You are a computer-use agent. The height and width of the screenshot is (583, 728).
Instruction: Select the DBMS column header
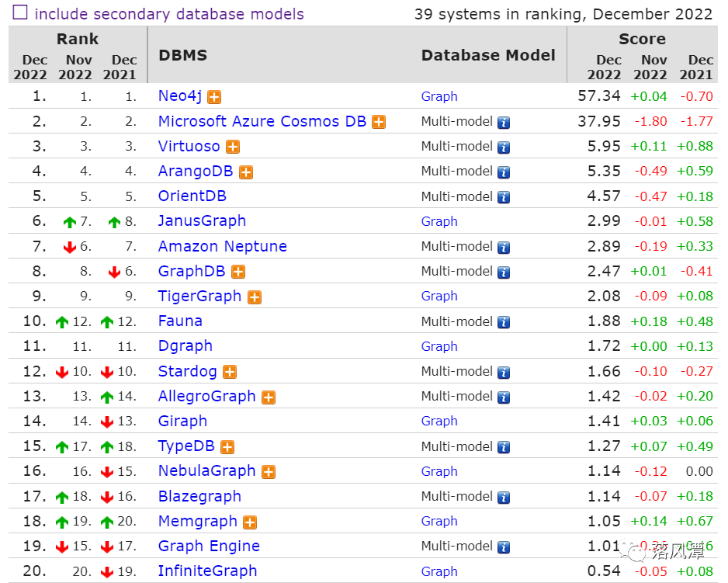click(183, 55)
